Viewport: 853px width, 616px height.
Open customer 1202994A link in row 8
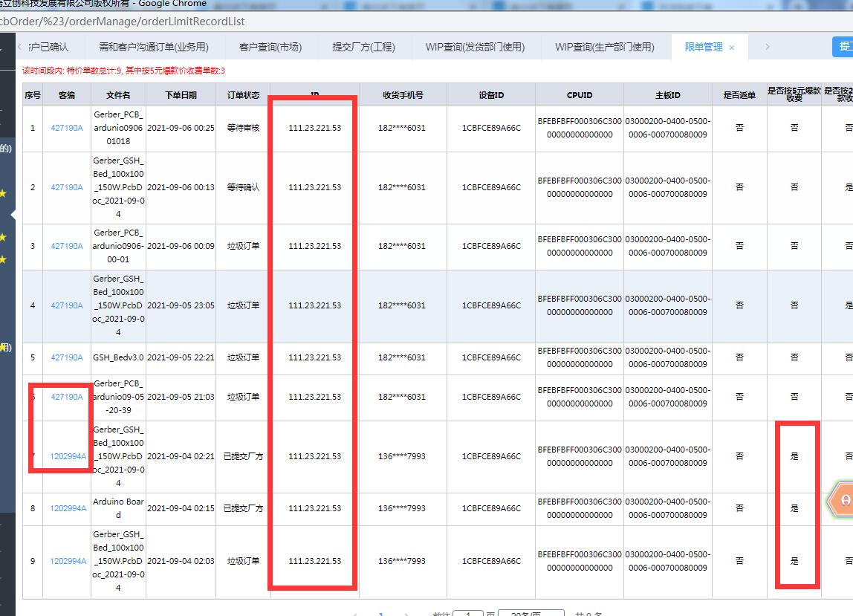point(68,508)
